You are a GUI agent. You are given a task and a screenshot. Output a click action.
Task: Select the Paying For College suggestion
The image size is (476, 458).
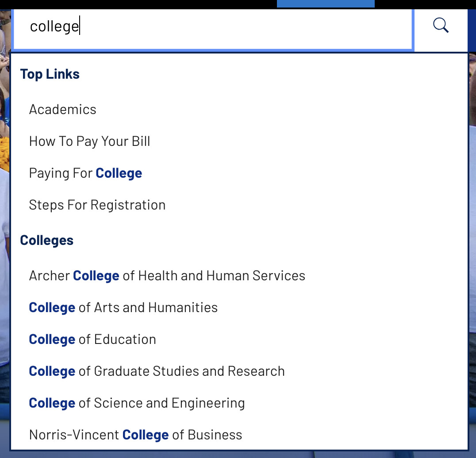pyautogui.click(x=85, y=173)
